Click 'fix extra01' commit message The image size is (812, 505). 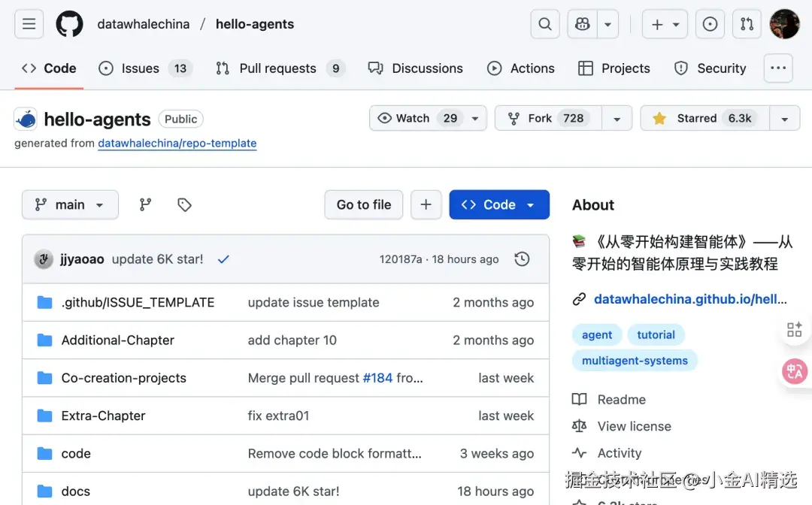pos(278,416)
